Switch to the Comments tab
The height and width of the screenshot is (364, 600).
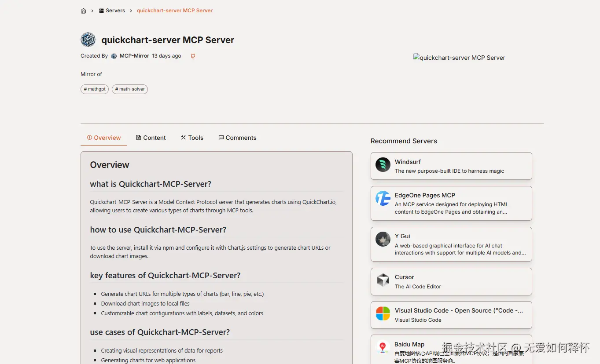[x=237, y=138]
